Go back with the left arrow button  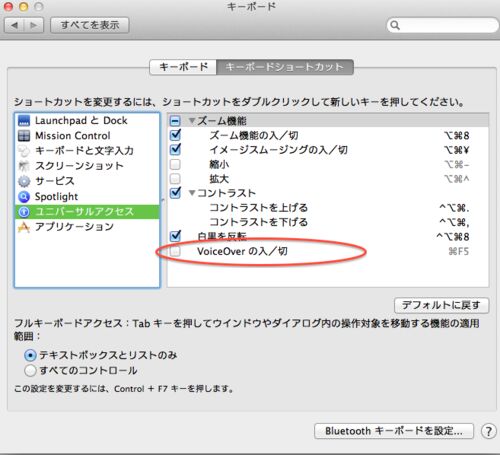click(14, 25)
